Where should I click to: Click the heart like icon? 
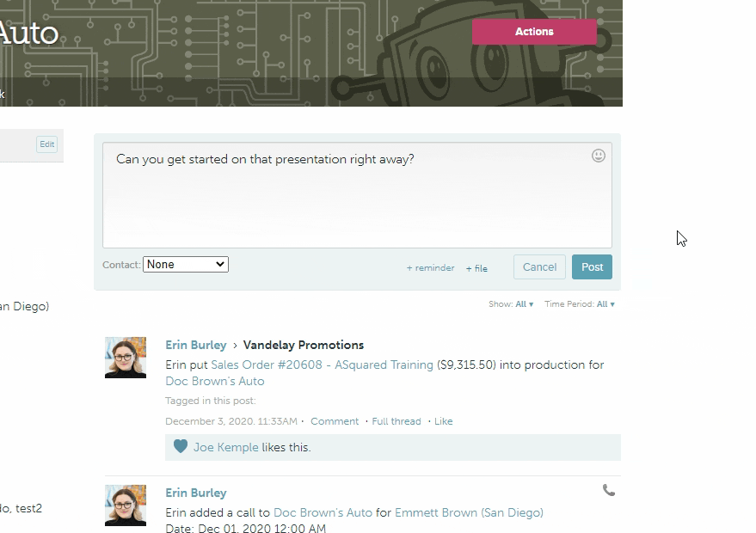pyautogui.click(x=181, y=447)
